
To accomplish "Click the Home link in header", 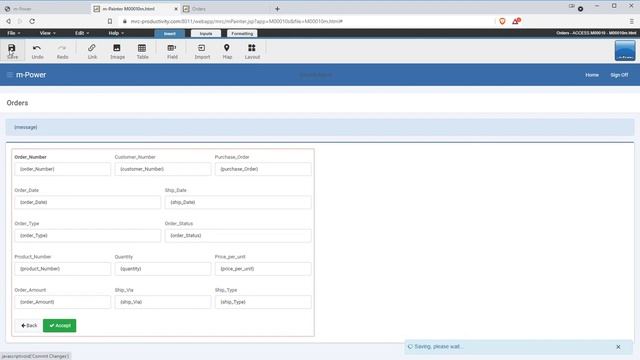I will (x=592, y=75).
